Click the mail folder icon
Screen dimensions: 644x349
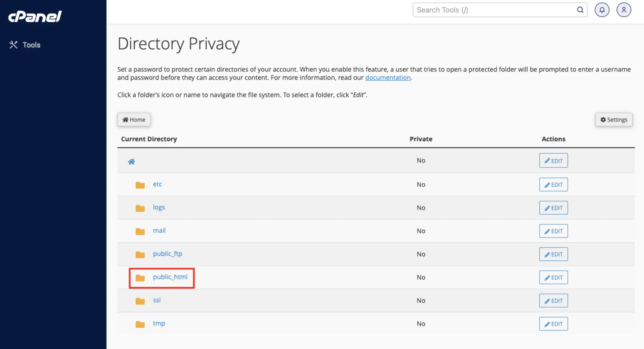(140, 232)
